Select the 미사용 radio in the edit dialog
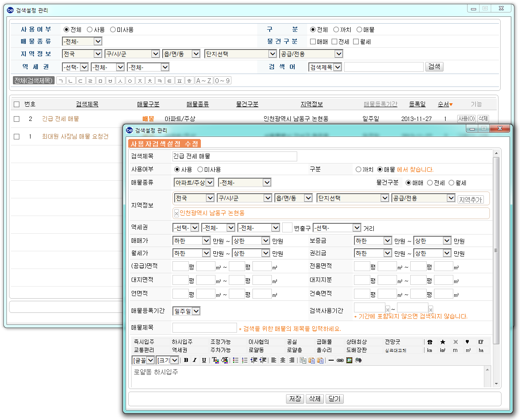Image resolution: width=520 pixels, height=420 pixels. tap(200, 170)
